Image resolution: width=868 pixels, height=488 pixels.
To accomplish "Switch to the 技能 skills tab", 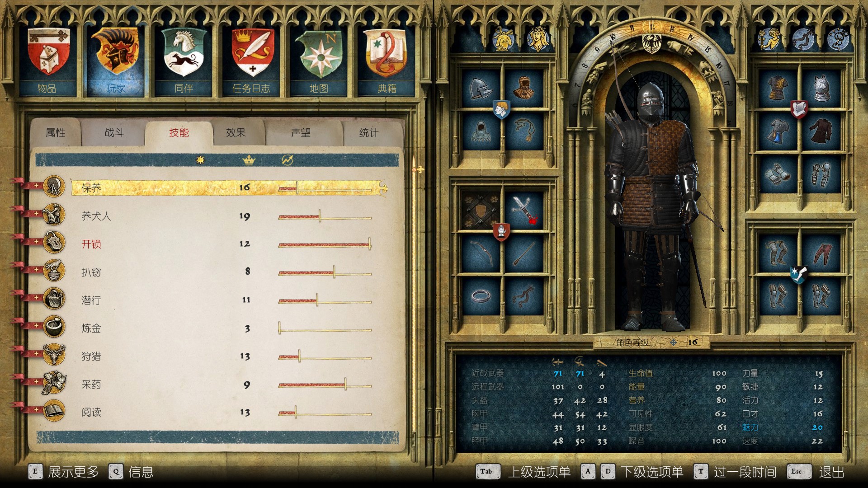I will coord(179,133).
